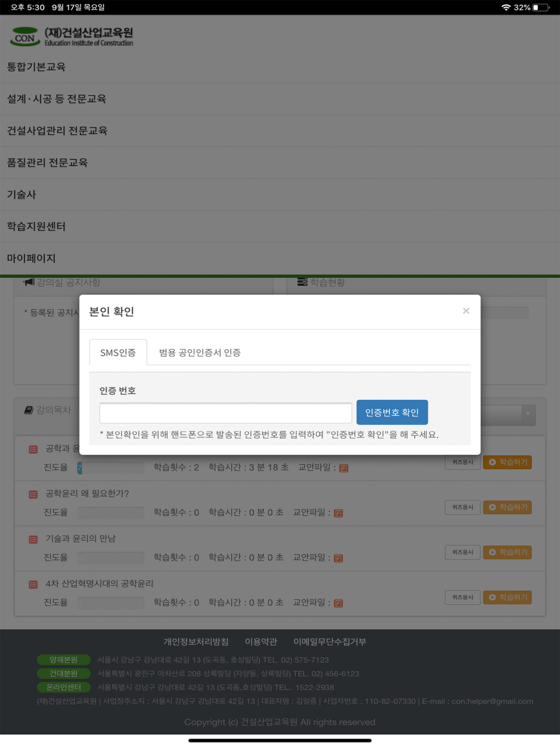The height and width of the screenshot is (747, 560).
Task: Click the 양재본원 green badge
Action: coord(64,660)
